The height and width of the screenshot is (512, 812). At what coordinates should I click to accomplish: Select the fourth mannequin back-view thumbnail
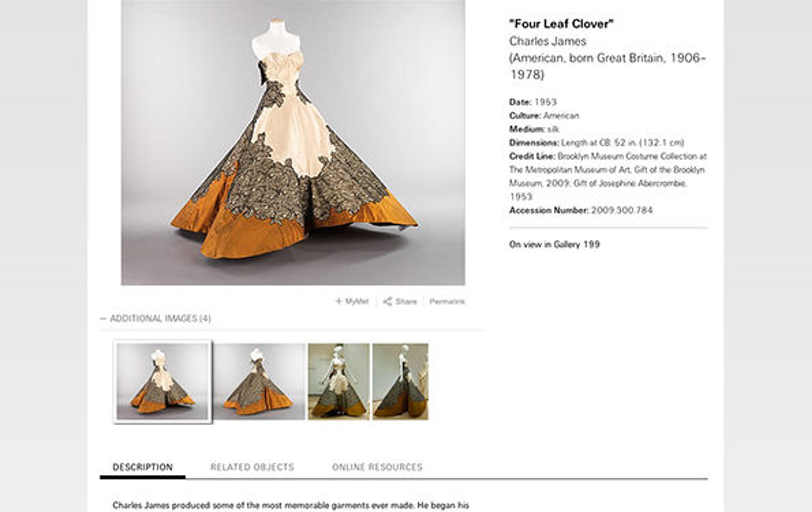pos(400,381)
